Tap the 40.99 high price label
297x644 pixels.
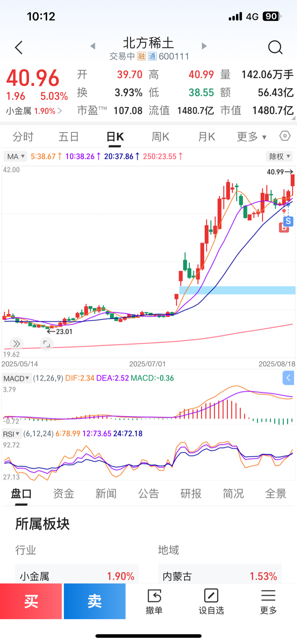point(280,172)
